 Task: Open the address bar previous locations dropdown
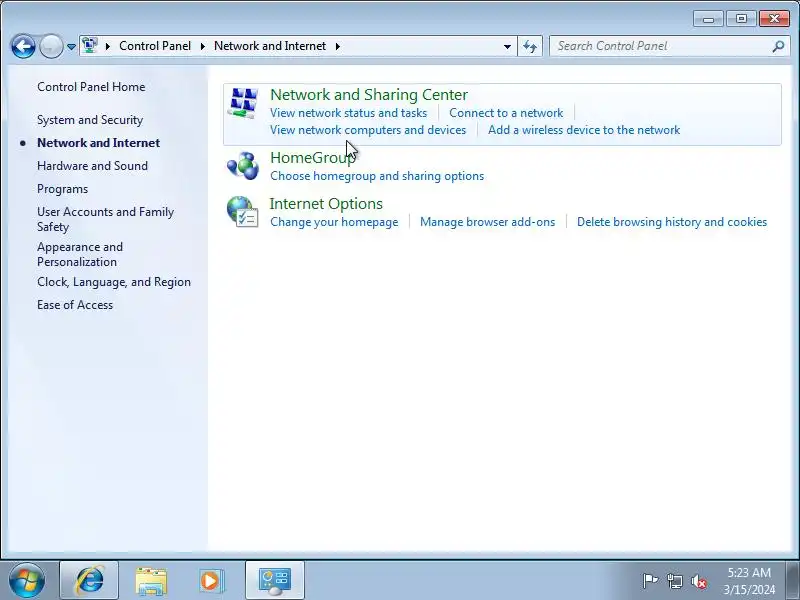[x=507, y=46]
